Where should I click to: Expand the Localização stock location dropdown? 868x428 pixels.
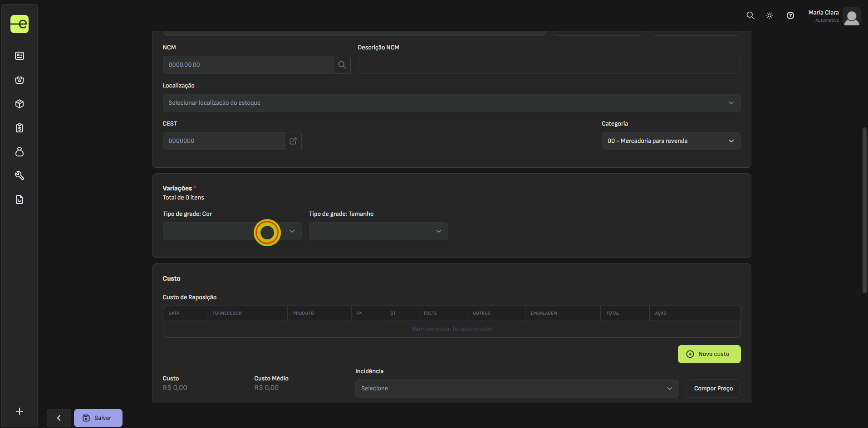coord(451,103)
